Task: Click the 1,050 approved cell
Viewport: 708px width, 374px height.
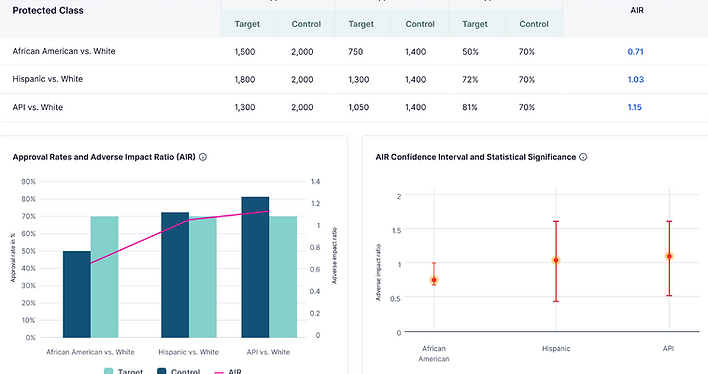Action: point(359,108)
